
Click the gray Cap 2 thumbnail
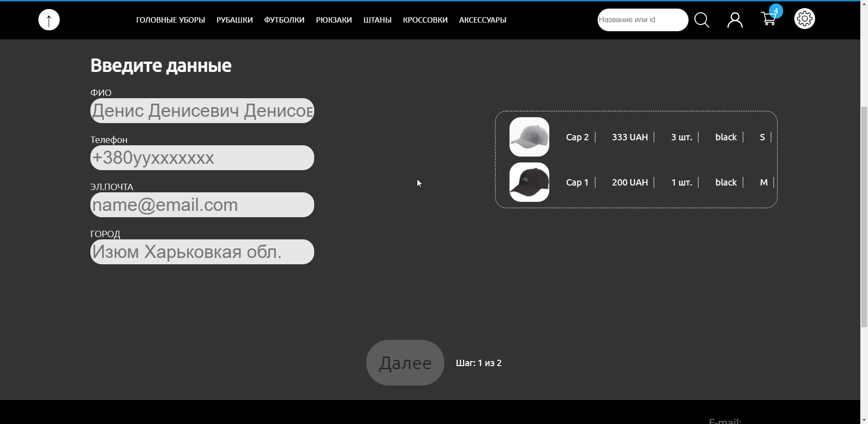coord(529,137)
